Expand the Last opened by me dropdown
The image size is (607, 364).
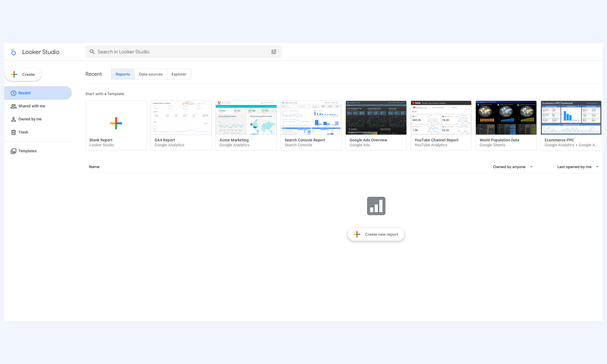pos(578,167)
